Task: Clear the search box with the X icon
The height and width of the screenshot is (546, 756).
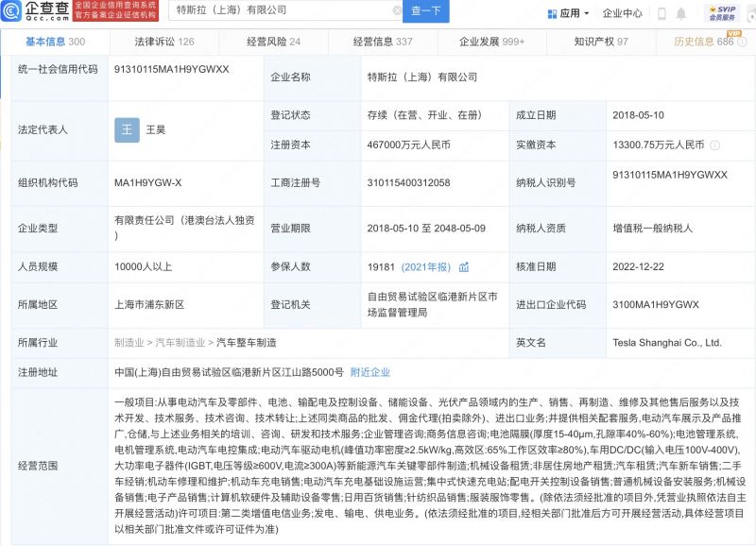Action: point(397,10)
